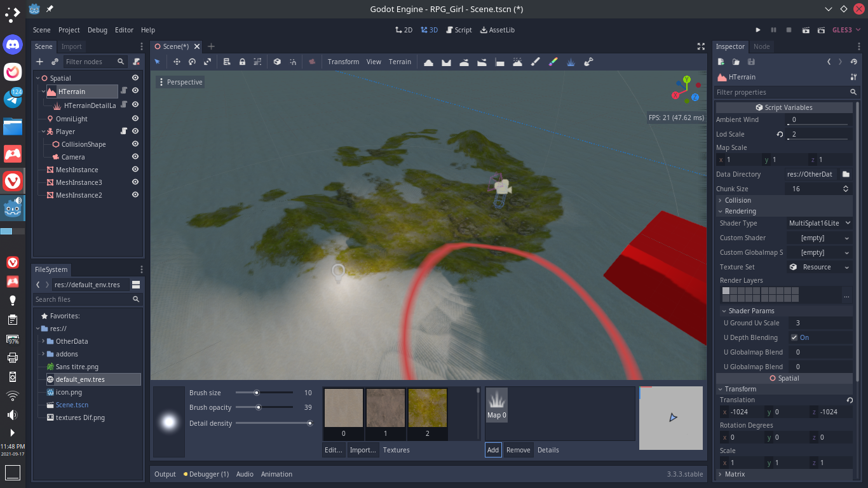868x488 pixels.
Task: Select the Move tool in the 3D toolbar
Action: [176, 62]
